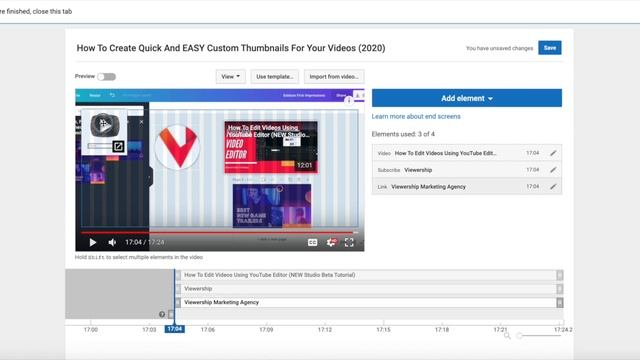The width and height of the screenshot is (640, 360).
Task: Adjust the timeline zoom slider
Action: (540, 336)
